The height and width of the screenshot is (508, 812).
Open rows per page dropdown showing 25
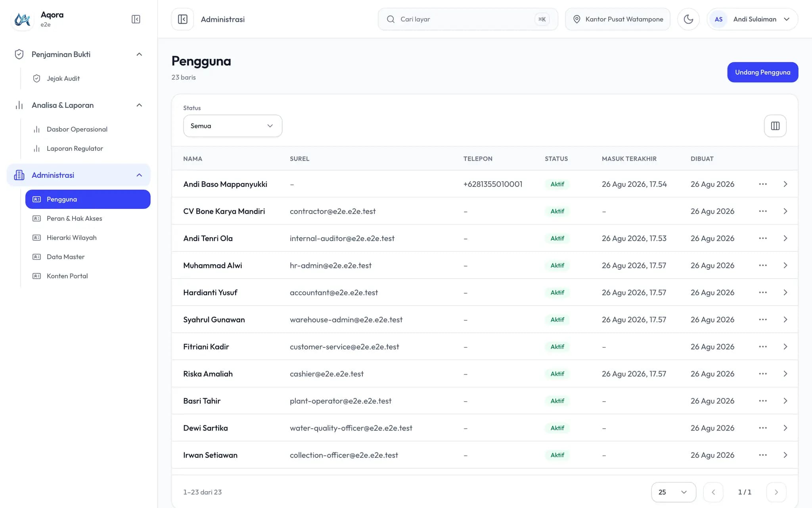[673, 492]
